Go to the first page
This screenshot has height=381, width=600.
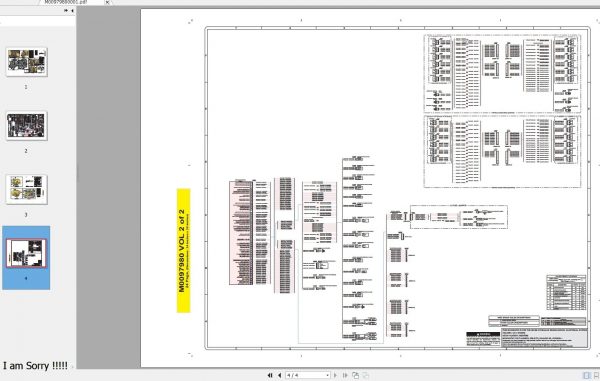270,375
